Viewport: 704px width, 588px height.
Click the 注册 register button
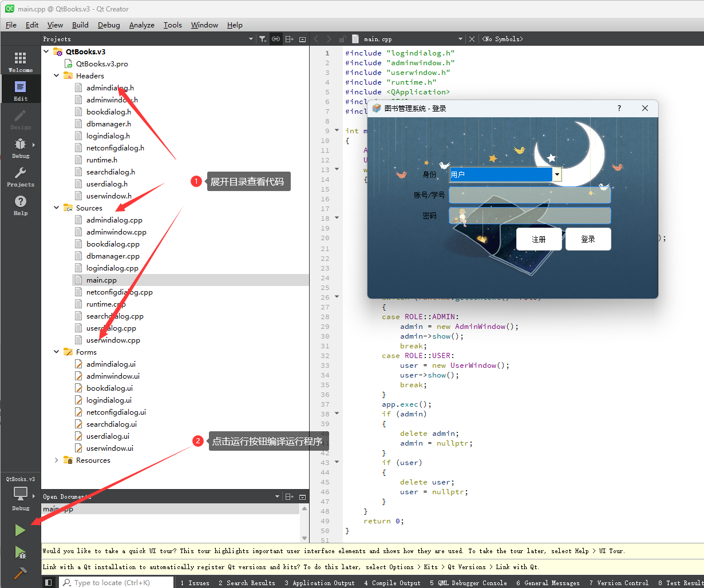539,239
